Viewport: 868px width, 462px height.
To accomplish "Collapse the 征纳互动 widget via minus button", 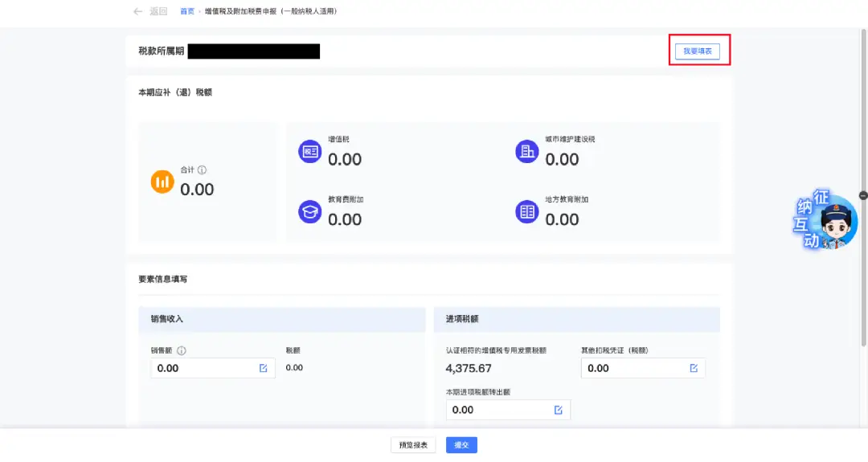I will 863,195.
